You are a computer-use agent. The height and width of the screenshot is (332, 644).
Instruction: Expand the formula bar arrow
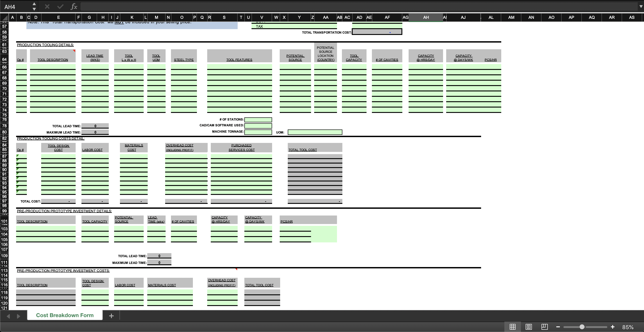point(640,7)
